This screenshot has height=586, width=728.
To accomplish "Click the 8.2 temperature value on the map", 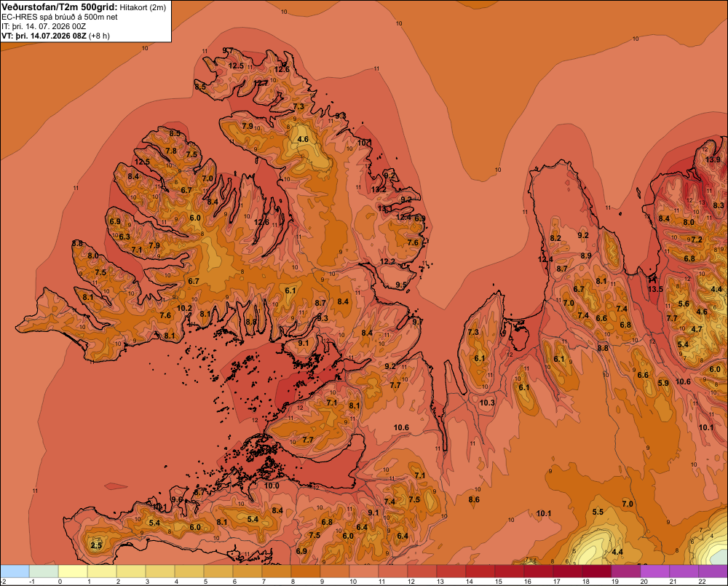I will tap(555, 238).
